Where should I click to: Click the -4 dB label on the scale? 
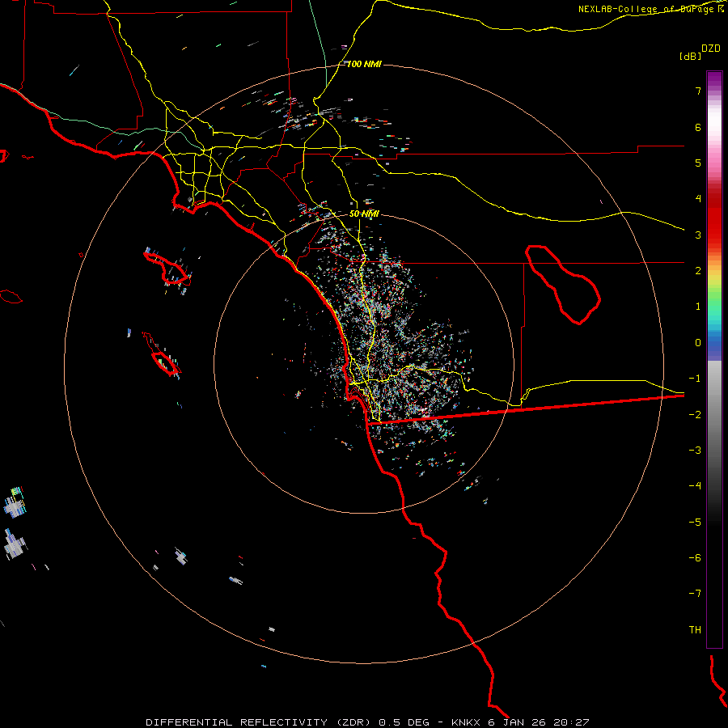(695, 485)
